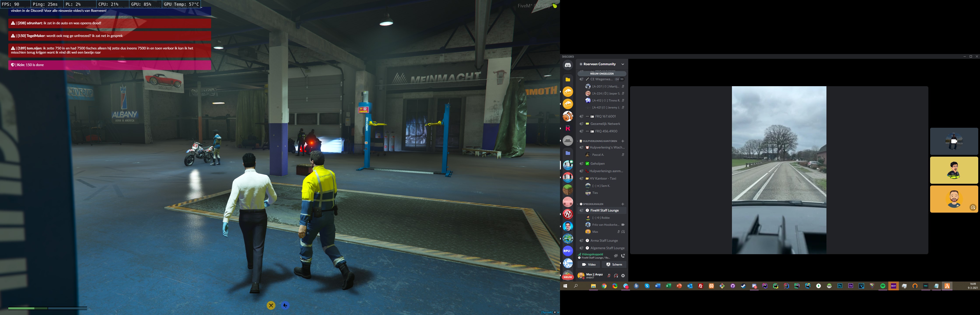Open Discord home direct messages icon
Image resolution: width=980 pixels, height=315 pixels.
568,65
